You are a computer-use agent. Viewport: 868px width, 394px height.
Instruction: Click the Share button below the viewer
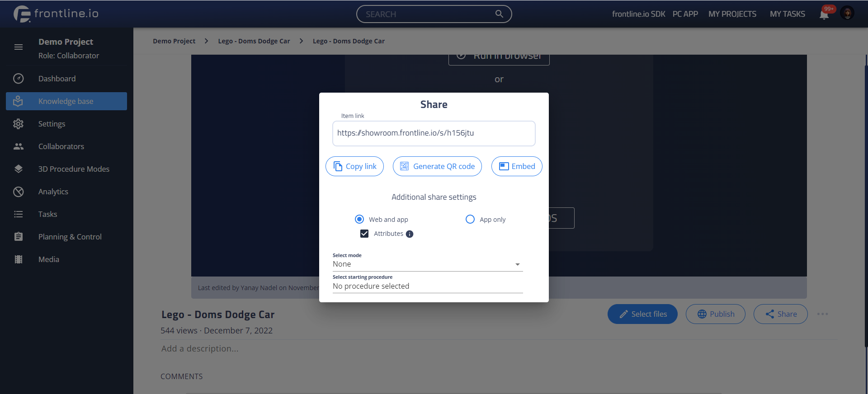[x=781, y=314]
